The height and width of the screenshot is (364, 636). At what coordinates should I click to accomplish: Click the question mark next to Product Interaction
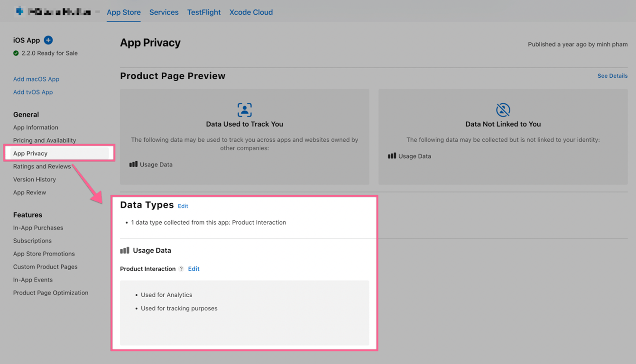click(x=181, y=269)
